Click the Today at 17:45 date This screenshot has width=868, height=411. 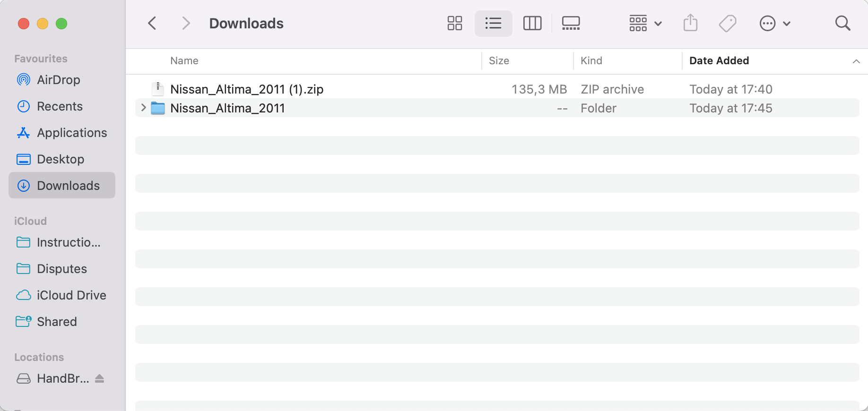click(731, 108)
